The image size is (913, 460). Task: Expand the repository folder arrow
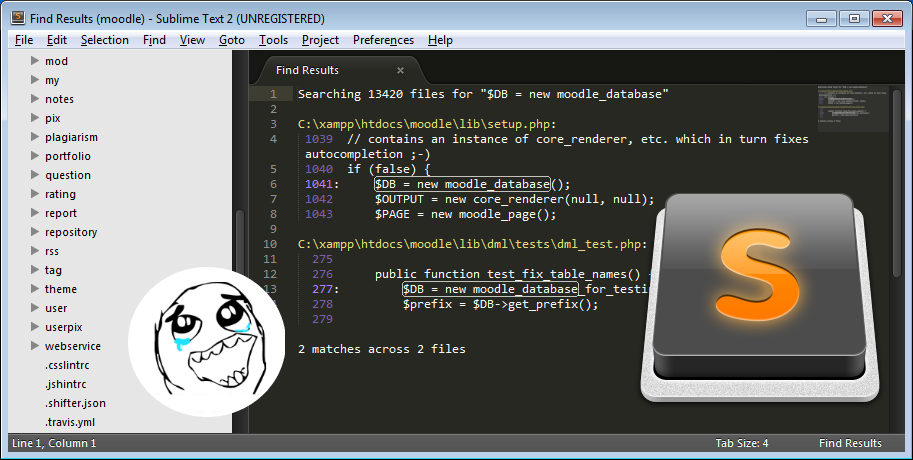tap(35, 232)
